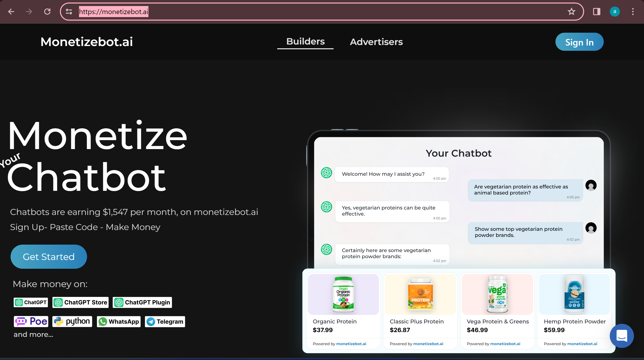Screen dimensions: 644x360
Task: Open Chrome three-dot menu
Action: click(x=633, y=12)
